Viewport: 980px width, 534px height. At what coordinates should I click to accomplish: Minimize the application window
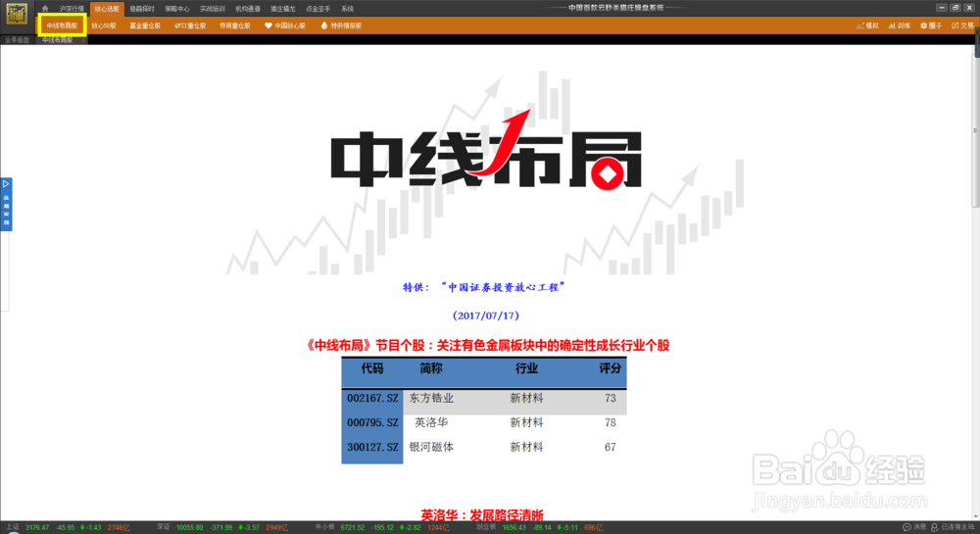tap(942, 8)
